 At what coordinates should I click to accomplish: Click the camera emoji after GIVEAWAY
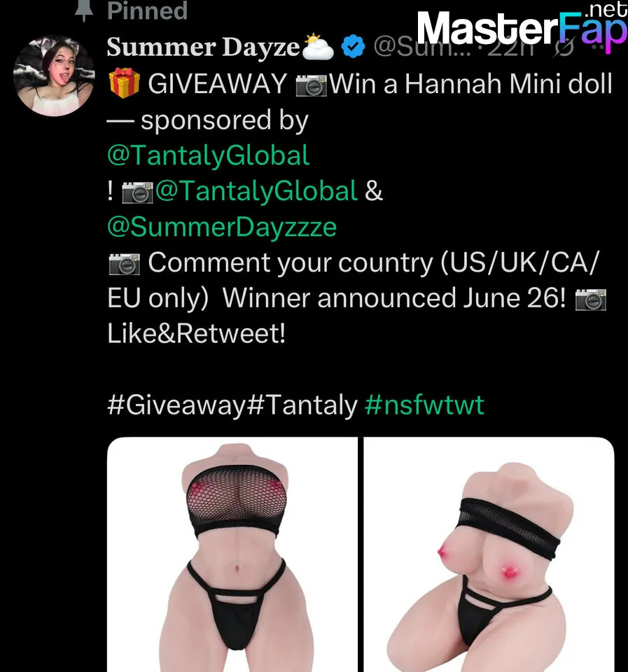click(x=312, y=85)
